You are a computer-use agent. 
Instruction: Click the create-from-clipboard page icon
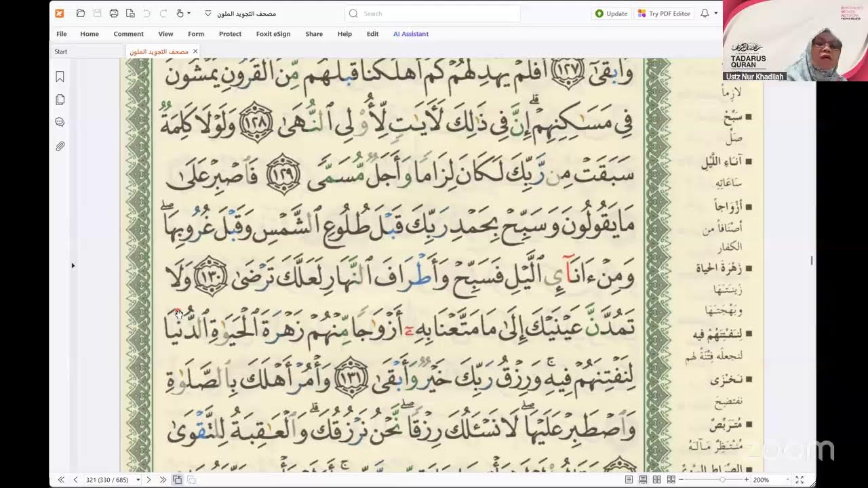(130, 13)
